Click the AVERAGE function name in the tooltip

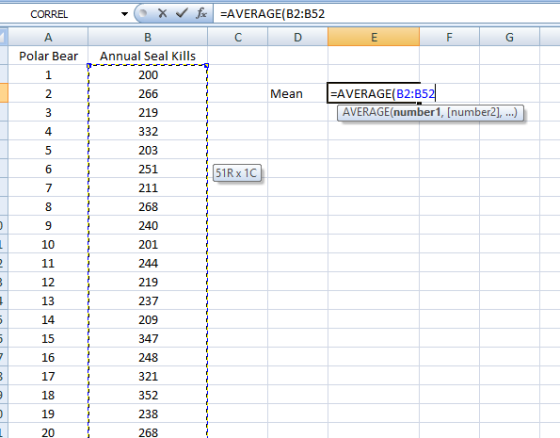(366, 113)
